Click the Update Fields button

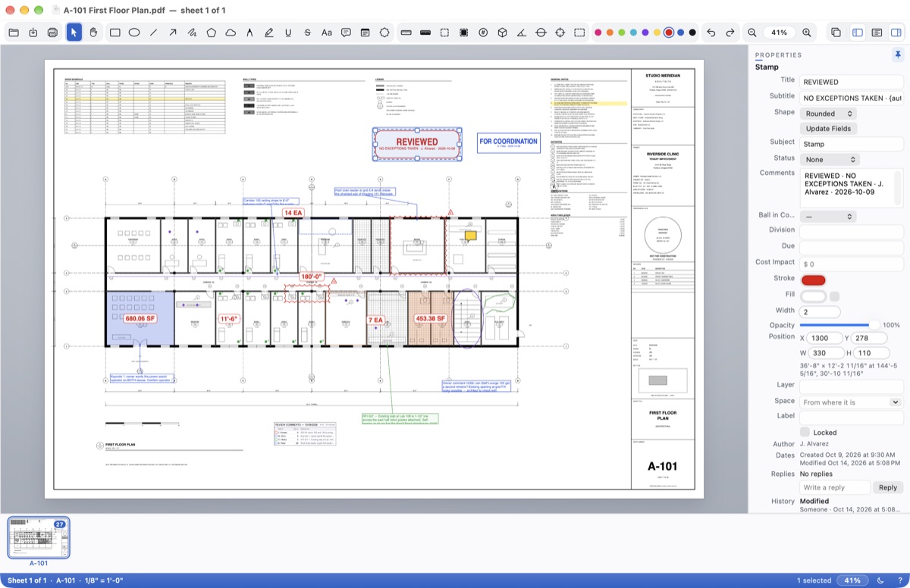pyautogui.click(x=828, y=129)
